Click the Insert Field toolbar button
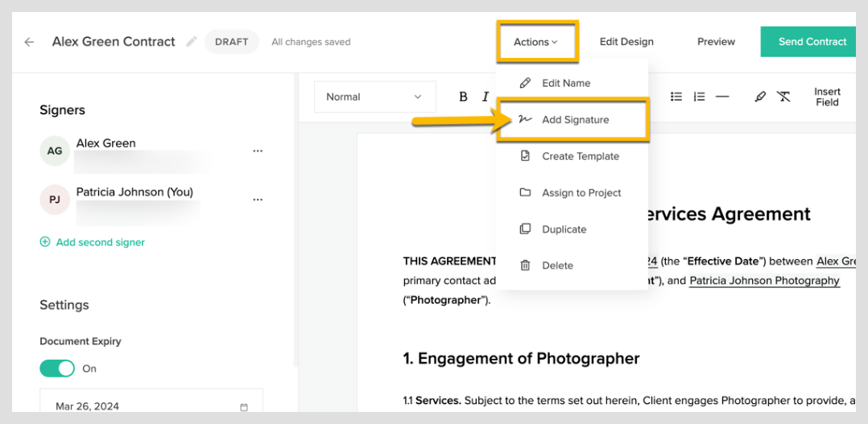Screen dimensions: 868x424 tap(827, 97)
